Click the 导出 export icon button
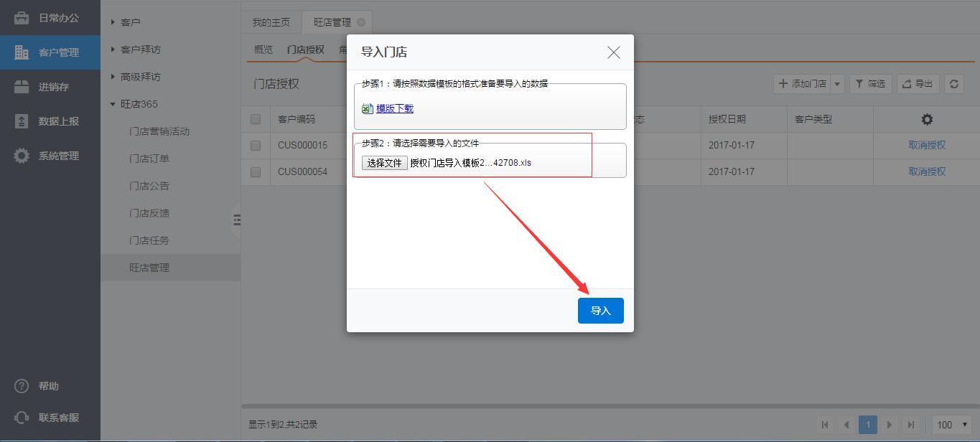 [918, 84]
